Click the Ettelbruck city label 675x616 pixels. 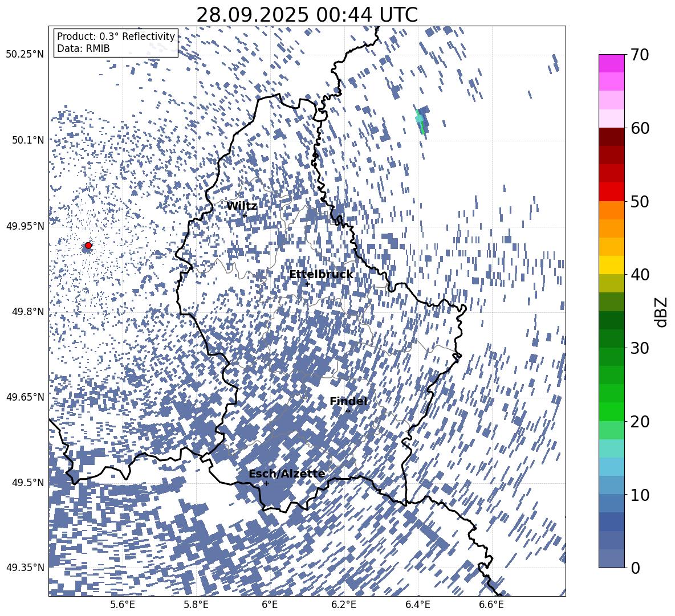click(321, 275)
